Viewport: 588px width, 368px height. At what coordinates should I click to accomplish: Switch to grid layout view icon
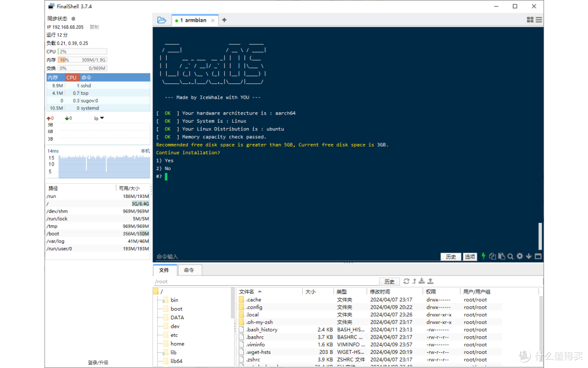coord(530,20)
